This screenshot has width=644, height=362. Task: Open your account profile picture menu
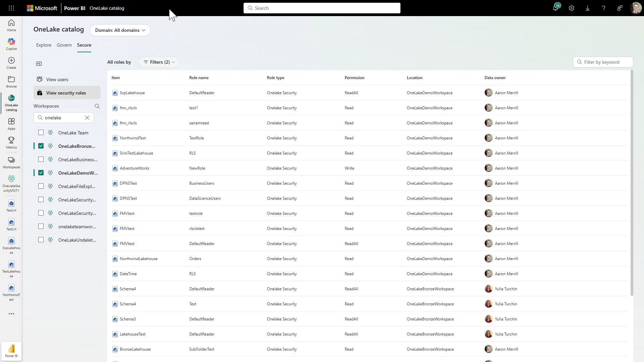pyautogui.click(x=636, y=8)
